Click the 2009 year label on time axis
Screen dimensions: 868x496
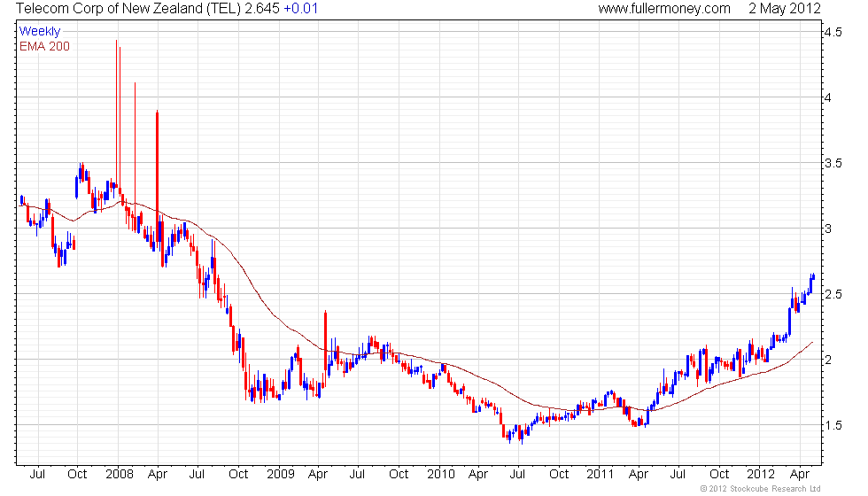(x=280, y=474)
